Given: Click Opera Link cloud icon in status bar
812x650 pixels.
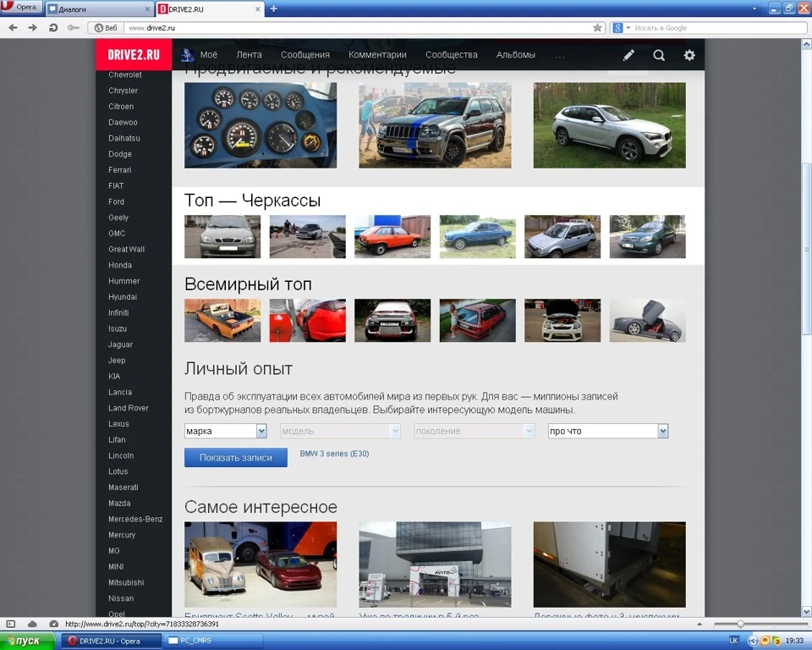Looking at the screenshot, I should point(32,624).
